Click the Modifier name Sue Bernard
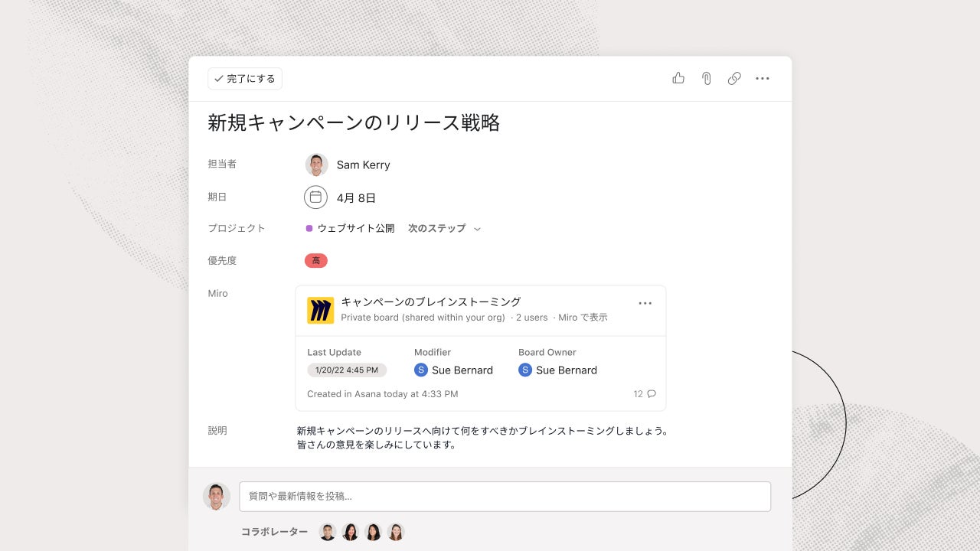The width and height of the screenshot is (980, 551). pyautogui.click(x=462, y=370)
